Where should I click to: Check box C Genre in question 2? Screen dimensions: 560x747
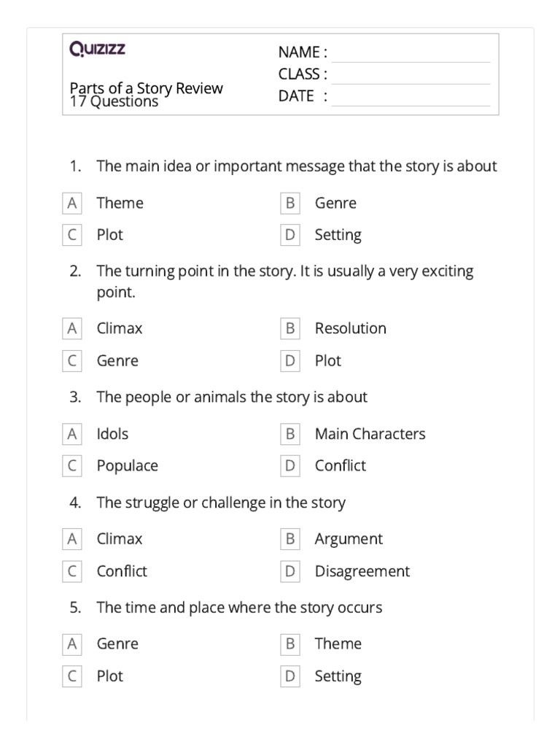point(71,360)
